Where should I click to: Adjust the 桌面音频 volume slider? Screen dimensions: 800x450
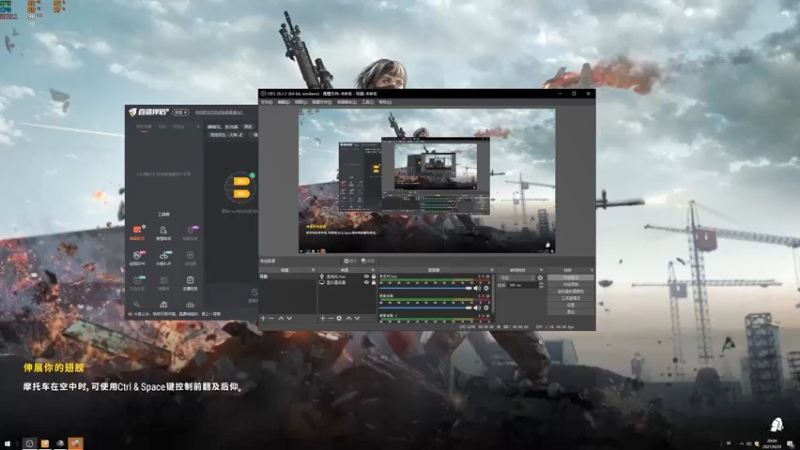tap(426, 308)
